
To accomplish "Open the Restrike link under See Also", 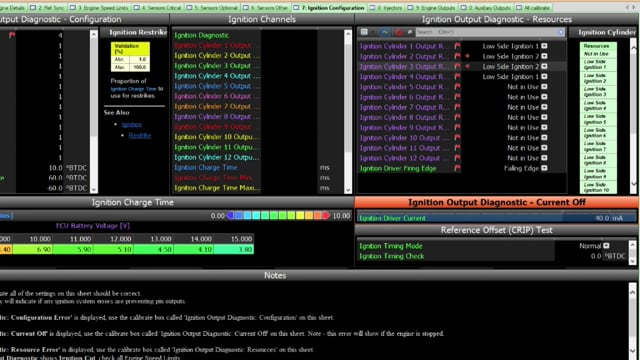I will (x=140, y=136).
